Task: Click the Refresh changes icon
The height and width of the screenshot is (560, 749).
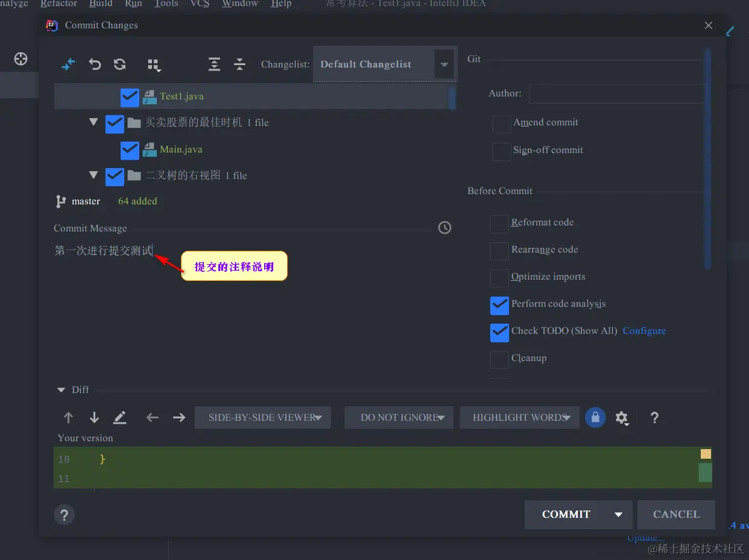Action: (120, 64)
